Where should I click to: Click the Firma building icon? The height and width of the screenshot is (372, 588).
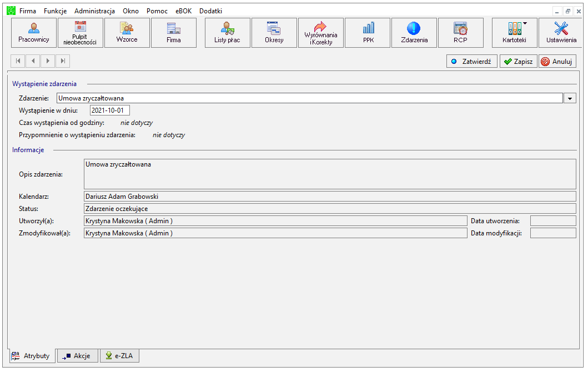pyautogui.click(x=174, y=33)
